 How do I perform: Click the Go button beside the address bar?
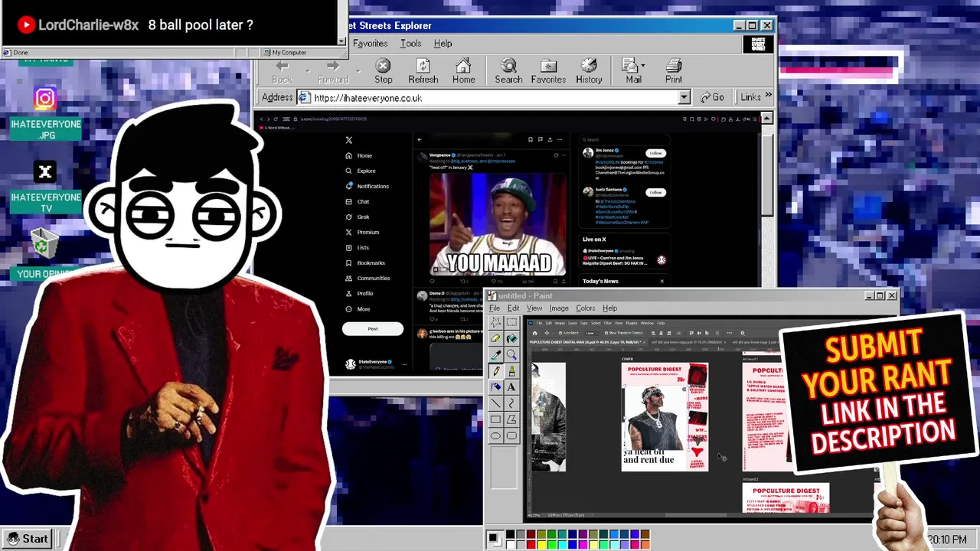[712, 97]
